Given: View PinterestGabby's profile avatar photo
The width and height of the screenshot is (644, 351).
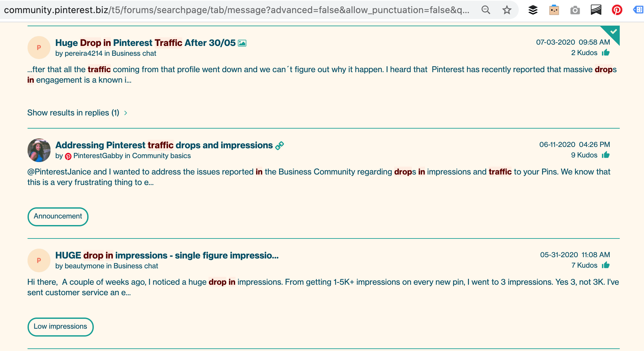Looking at the screenshot, I should click(39, 150).
